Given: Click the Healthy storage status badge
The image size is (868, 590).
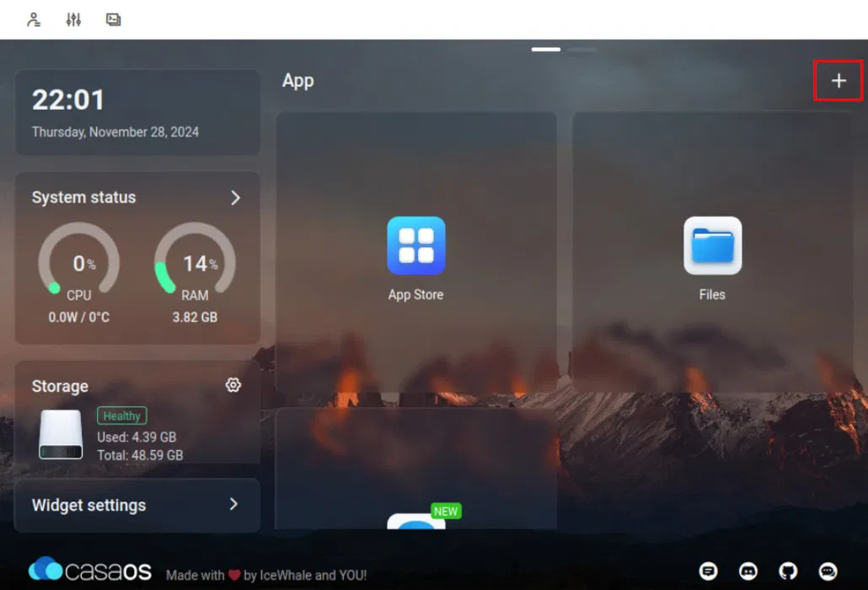Looking at the screenshot, I should pos(121,416).
